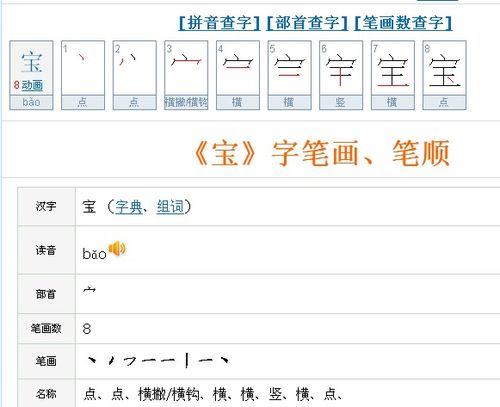Image resolution: width=500 pixels, height=407 pixels.
Task: Click the 宀 radical value
Action: [89, 290]
